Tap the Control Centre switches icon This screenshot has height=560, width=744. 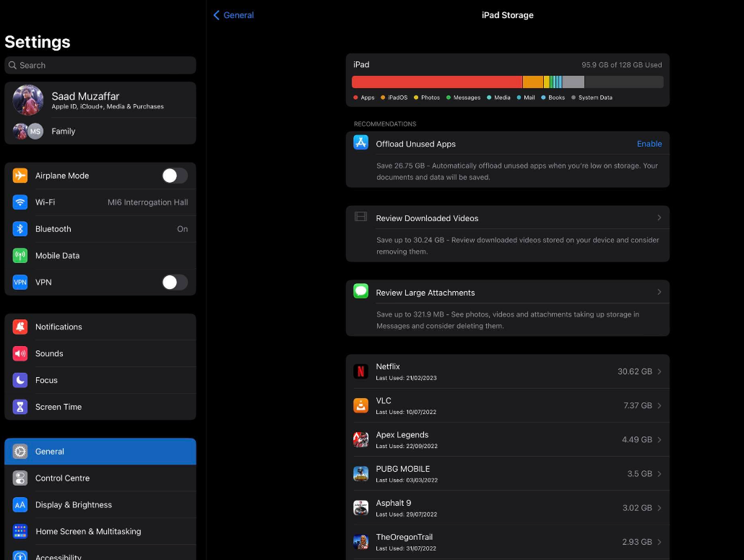20,478
